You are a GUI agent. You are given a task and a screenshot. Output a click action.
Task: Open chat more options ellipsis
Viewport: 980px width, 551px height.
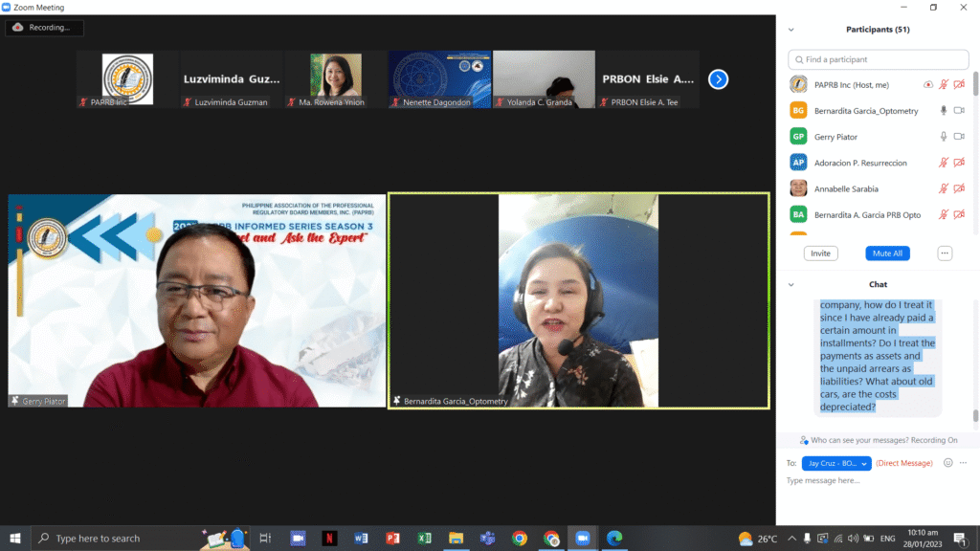[x=963, y=463]
